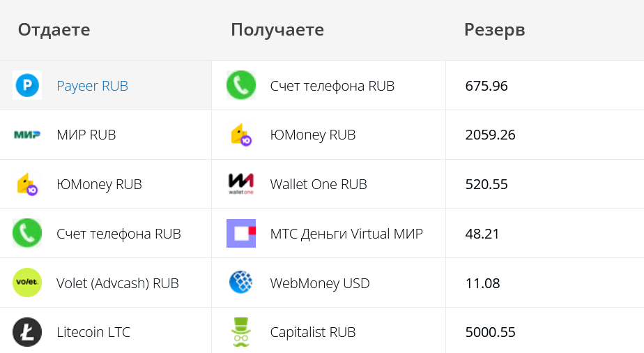Select МТС Деньги Virtual МИР to receive

point(346,234)
